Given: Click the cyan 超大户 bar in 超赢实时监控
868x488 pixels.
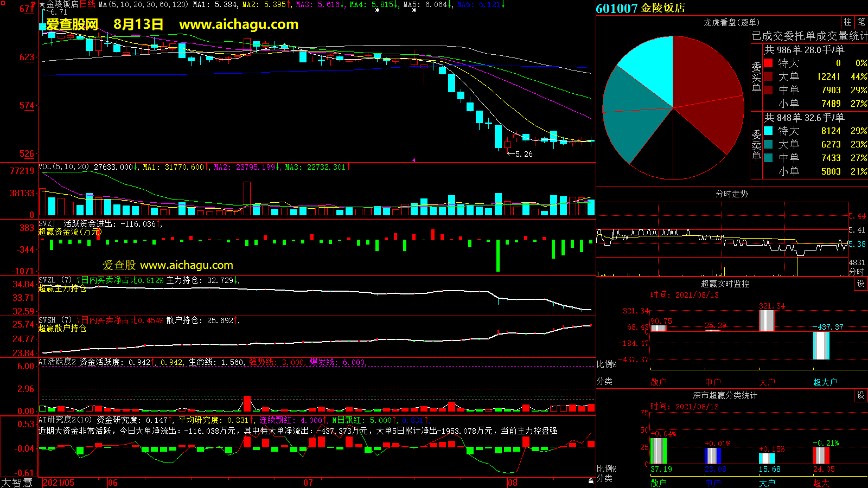Looking at the screenshot, I should (821, 345).
